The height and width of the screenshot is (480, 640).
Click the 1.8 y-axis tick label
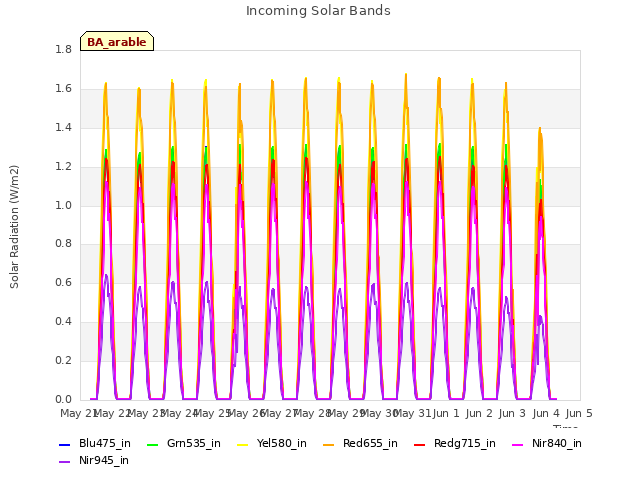click(x=63, y=49)
